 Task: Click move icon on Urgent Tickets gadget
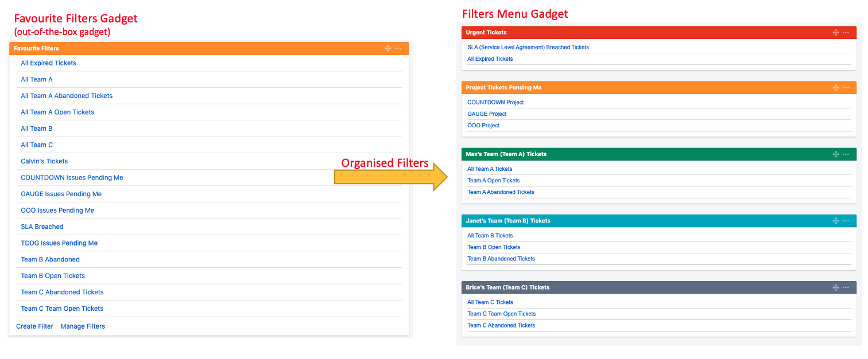836,33
